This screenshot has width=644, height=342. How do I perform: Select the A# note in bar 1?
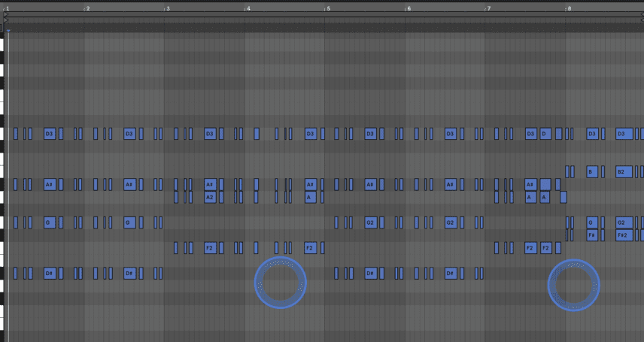tap(50, 184)
